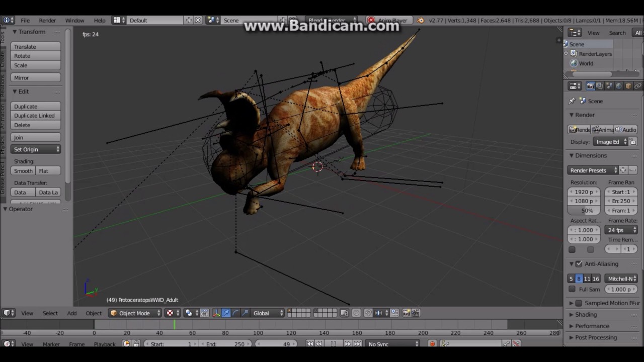The height and width of the screenshot is (362, 644).
Task: Open the Window menu
Action: click(74, 20)
